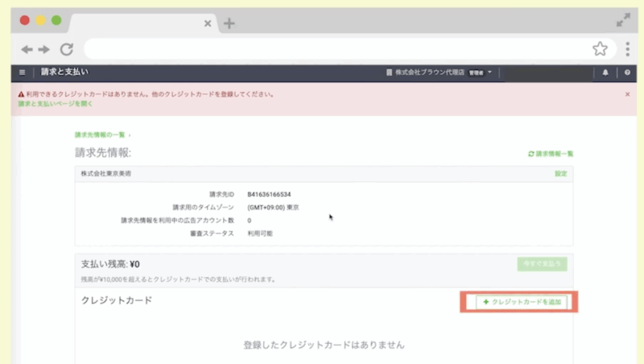Image resolution: width=644 pixels, height=364 pixels.
Task: Click the 株式会社東京美術 panel heading
Action: (x=106, y=174)
